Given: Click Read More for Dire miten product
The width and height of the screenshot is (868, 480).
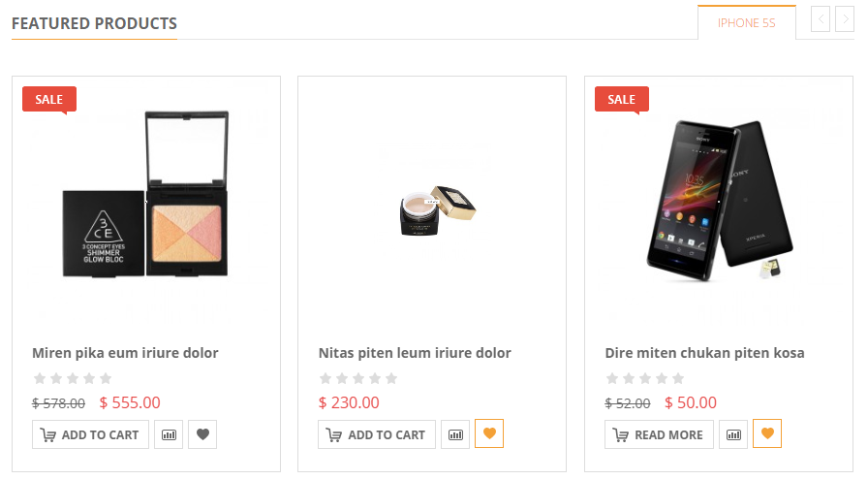Looking at the screenshot, I should click(x=659, y=434).
